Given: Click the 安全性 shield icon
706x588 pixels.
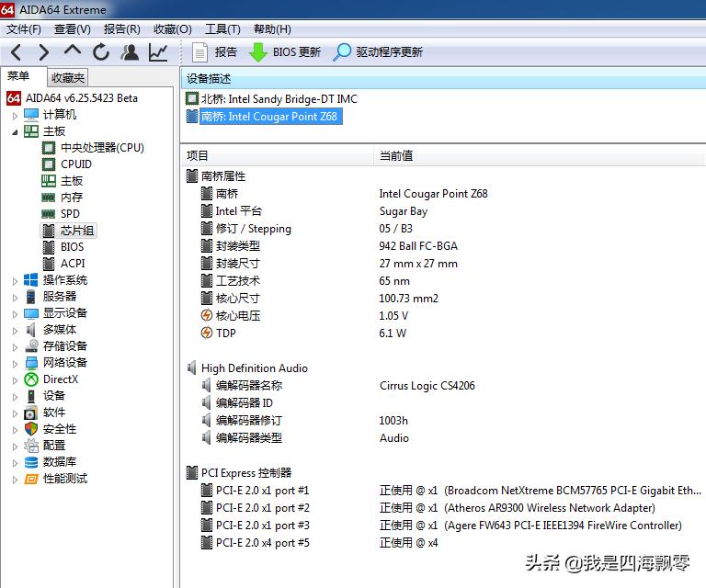Looking at the screenshot, I should point(31,429).
